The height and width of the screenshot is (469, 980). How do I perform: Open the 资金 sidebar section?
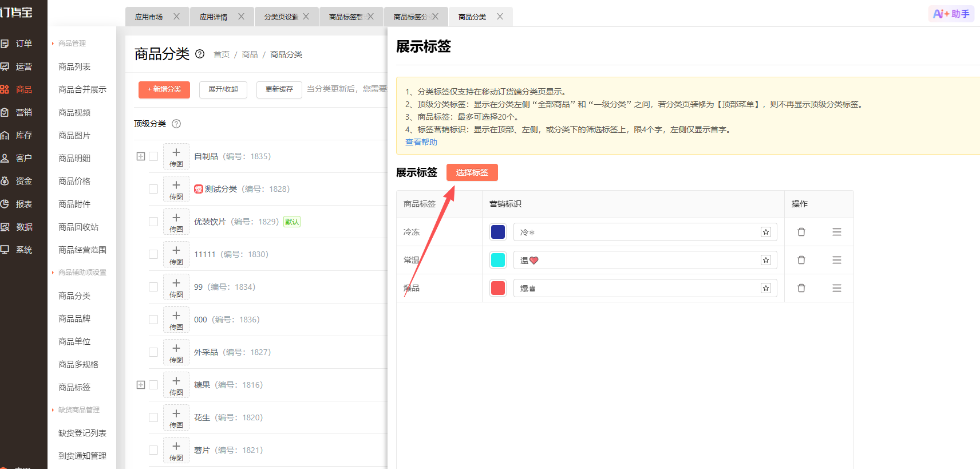17,181
